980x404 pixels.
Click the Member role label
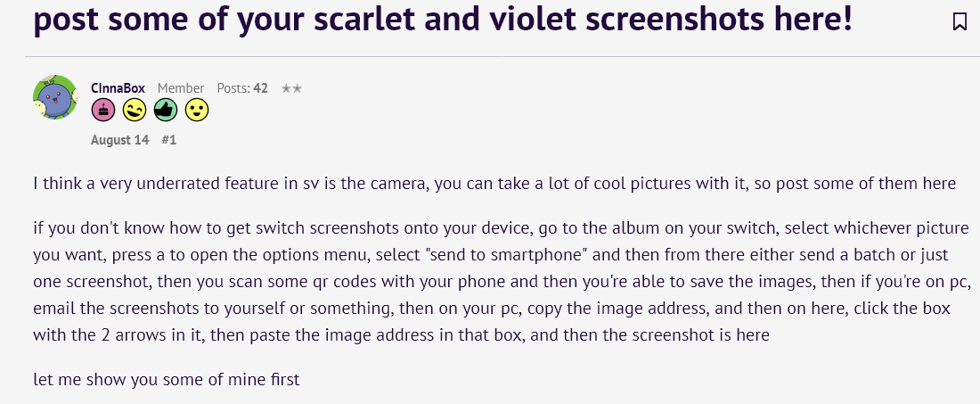(x=181, y=89)
